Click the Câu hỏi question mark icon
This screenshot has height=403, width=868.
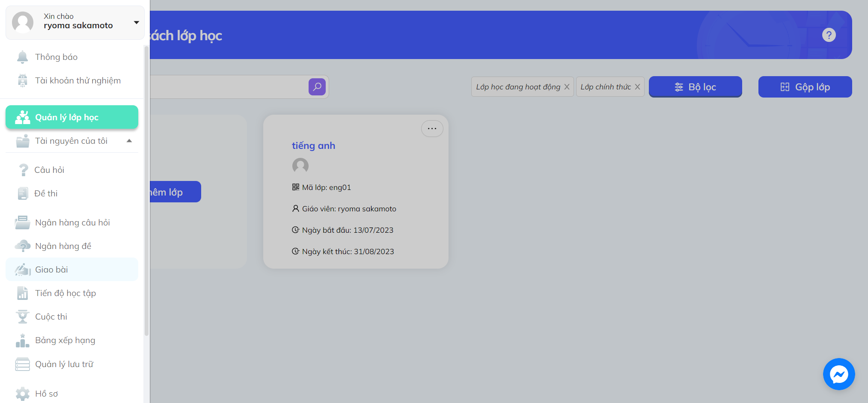pyautogui.click(x=23, y=170)
